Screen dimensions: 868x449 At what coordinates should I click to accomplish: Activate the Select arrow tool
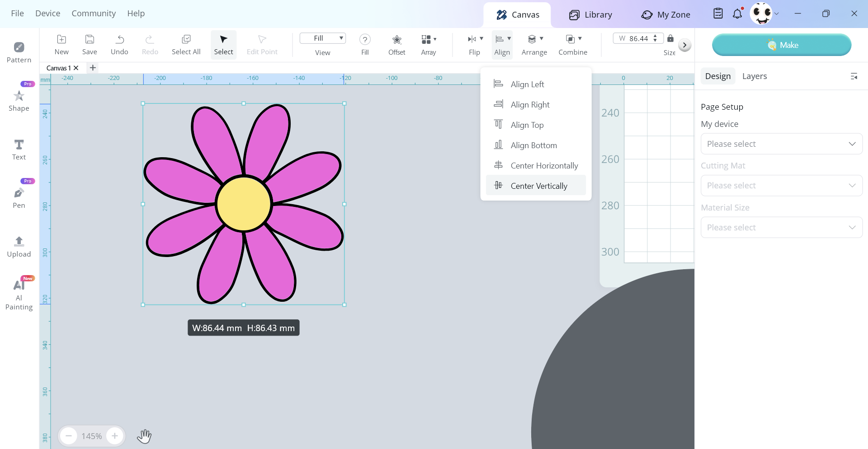pos(223,45)
